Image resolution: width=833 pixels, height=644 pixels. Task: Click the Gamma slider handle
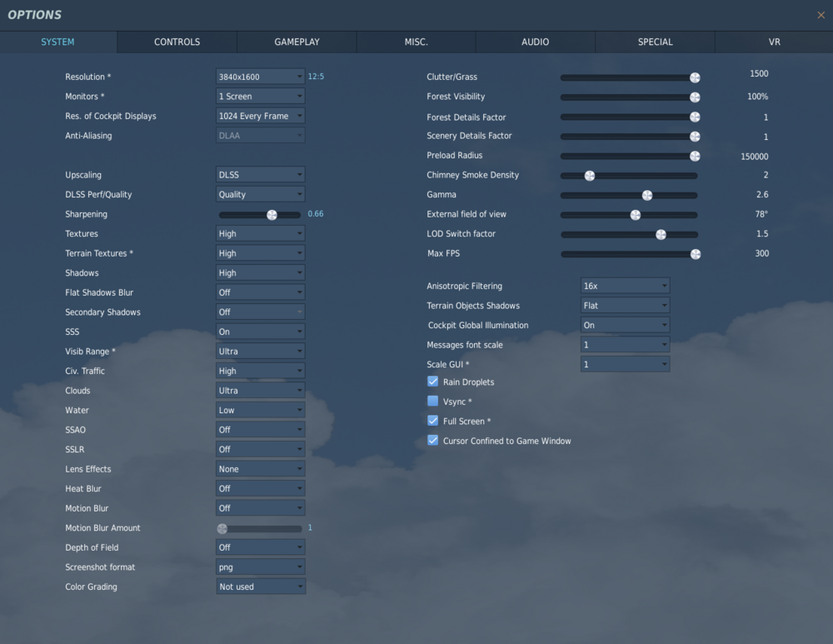point(647,196)
